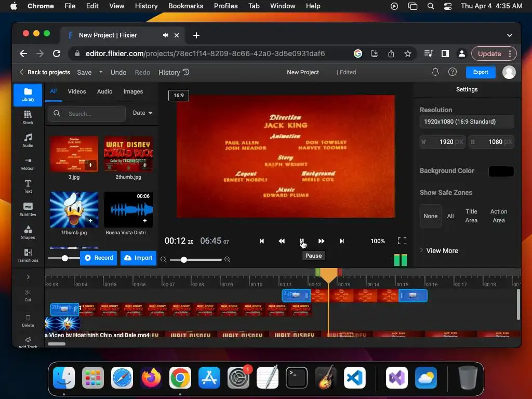Image resolution: width=532 pixels, height=399 pixels.
Task: Click the Import button
Action: (x=138, y=258)
